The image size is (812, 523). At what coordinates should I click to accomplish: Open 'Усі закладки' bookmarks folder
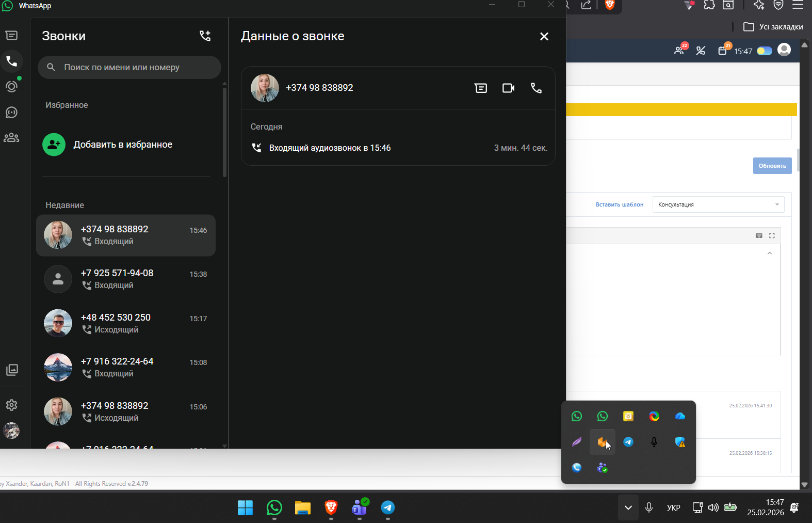[773, 27]
